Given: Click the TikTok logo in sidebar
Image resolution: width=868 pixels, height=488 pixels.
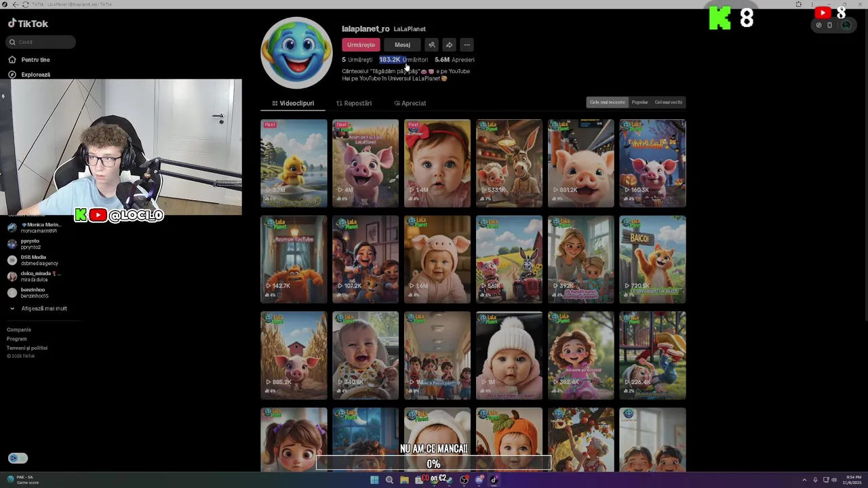Looking at the screenshot, I should point(28,23).
